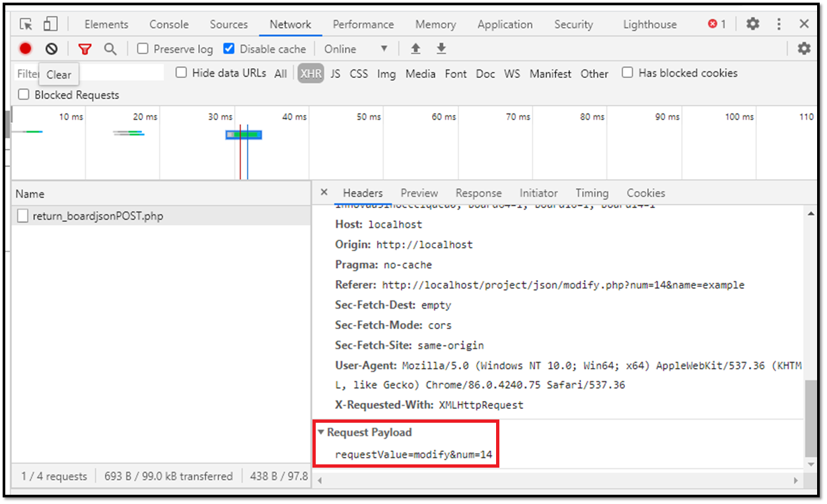Activate the inspect element picker icon
Viewport: 827px width, 504px height.
click(x=26, y=24)
